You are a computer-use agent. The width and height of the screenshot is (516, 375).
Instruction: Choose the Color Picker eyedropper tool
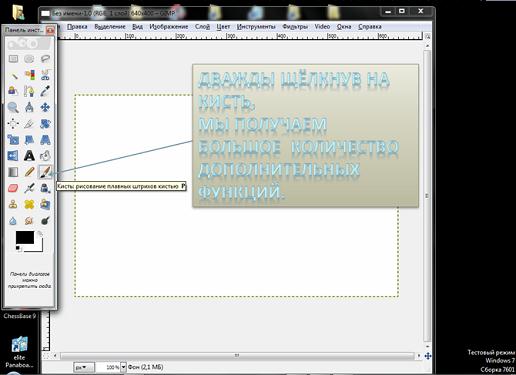45,91
